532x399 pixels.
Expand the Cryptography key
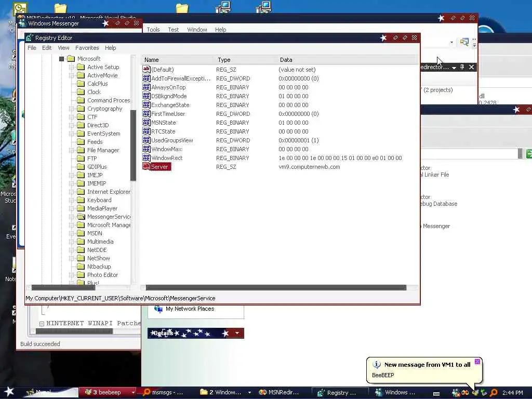[72, 109]
